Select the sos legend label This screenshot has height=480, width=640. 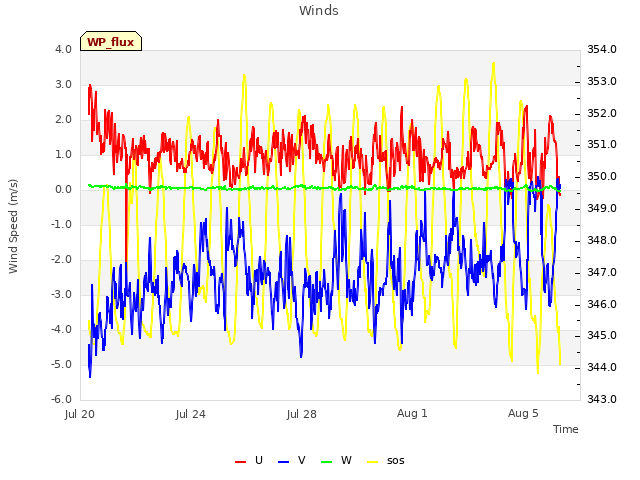[x=396, y=460]
